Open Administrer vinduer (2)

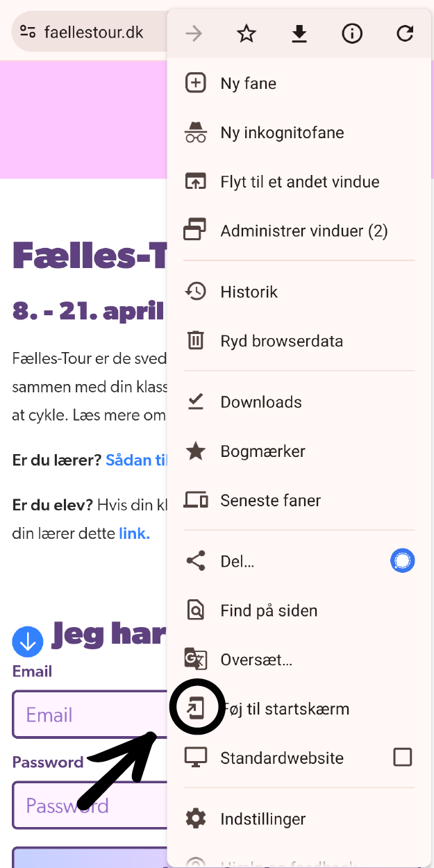tap(303, 231)
